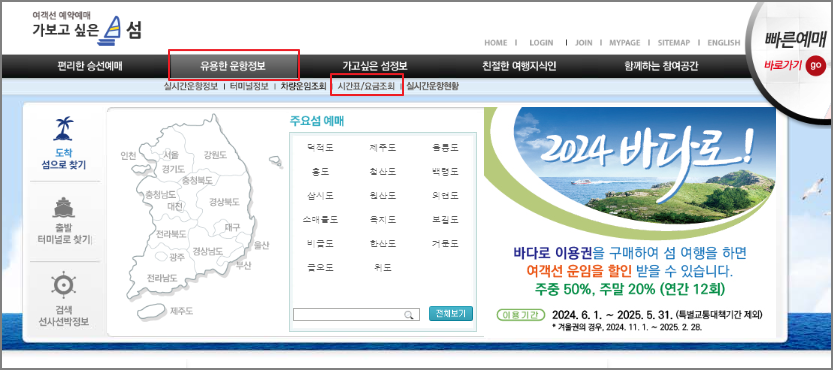
Task: Select 경상북도 on the map
Action: (x=224, y=202)
